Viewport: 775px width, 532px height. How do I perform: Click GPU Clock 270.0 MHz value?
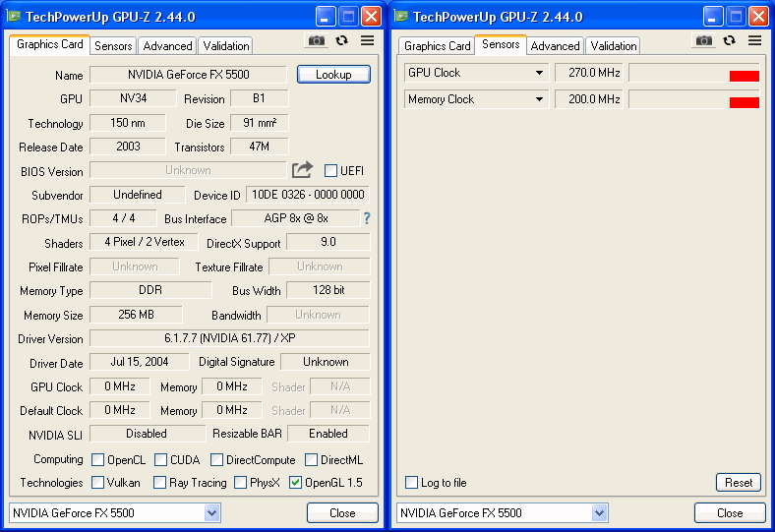(589, 73)
